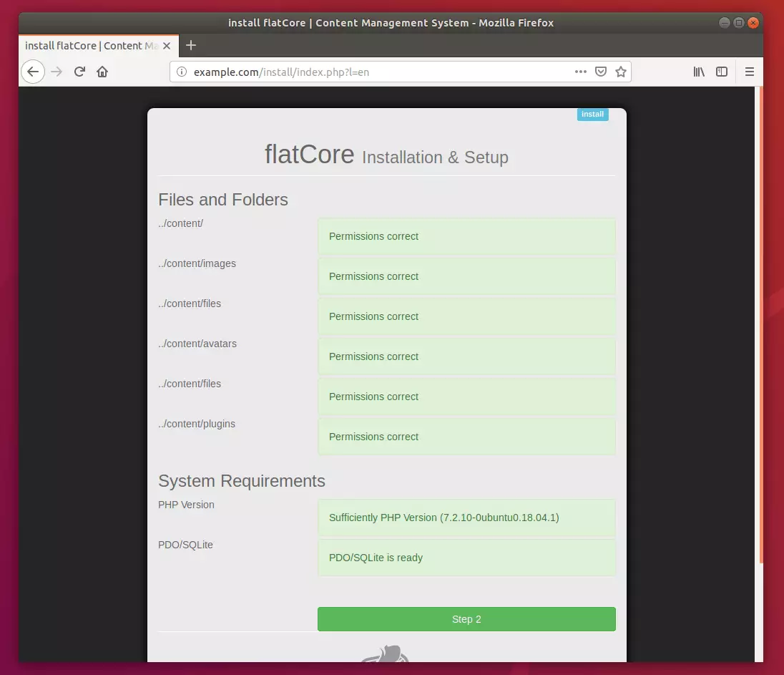This screenshot has height=675, width=784.
Task: Bookmark this page with the star
Action: click(x=621, y=72)
